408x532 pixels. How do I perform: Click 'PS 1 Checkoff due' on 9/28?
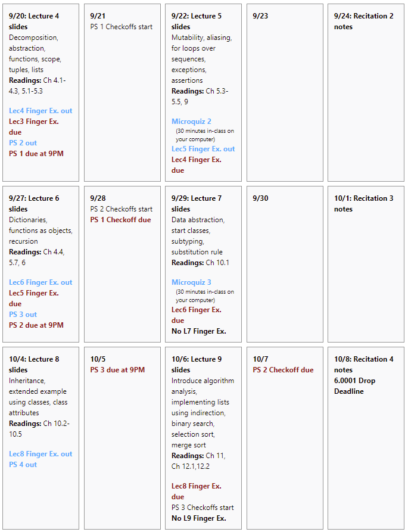(120, 220)
